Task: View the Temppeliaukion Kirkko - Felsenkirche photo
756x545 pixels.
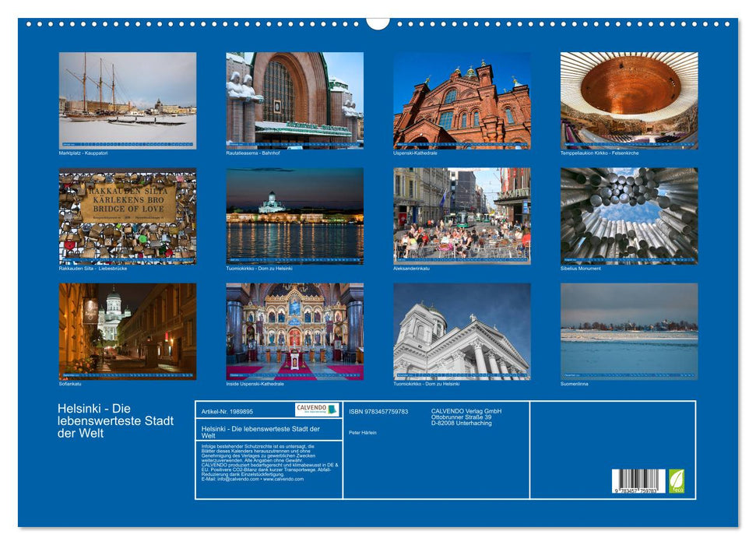Action: [629, 100]
